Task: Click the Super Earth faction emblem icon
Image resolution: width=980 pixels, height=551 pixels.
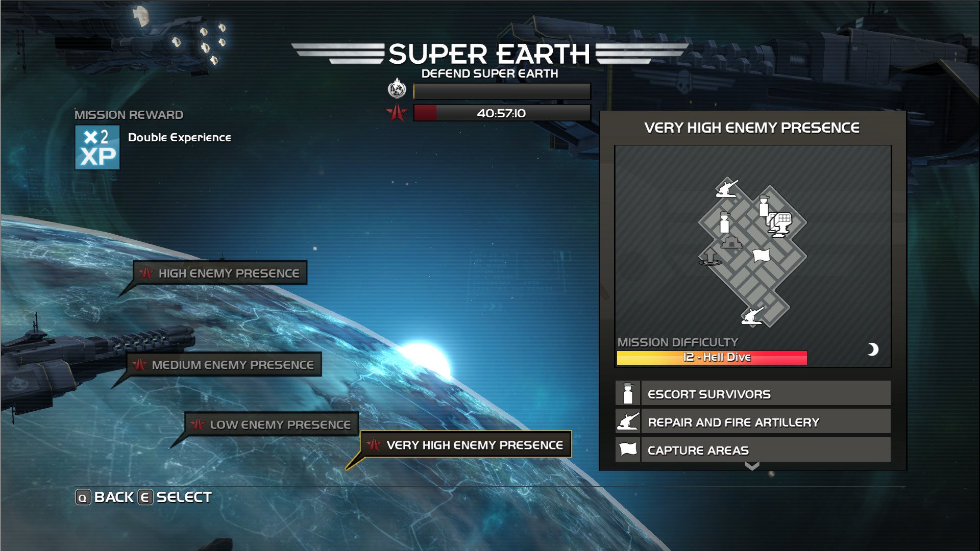Action: coord(397,87)
